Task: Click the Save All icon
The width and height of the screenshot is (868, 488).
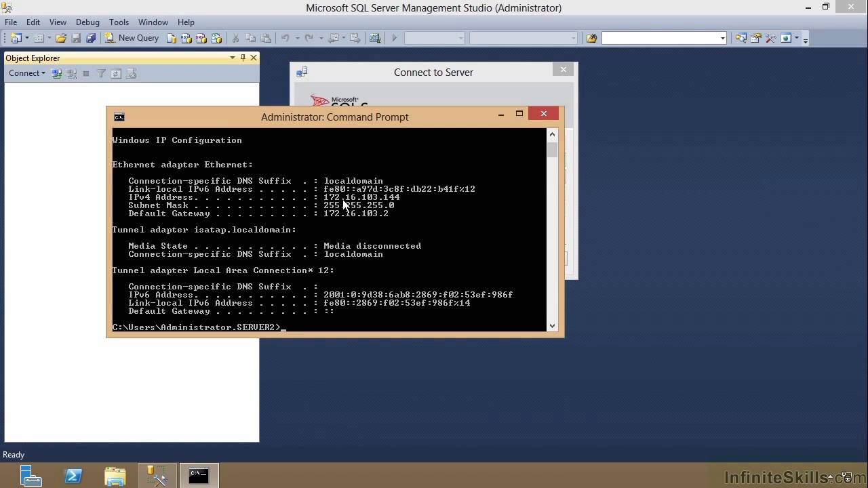Action: click(91, 39)
